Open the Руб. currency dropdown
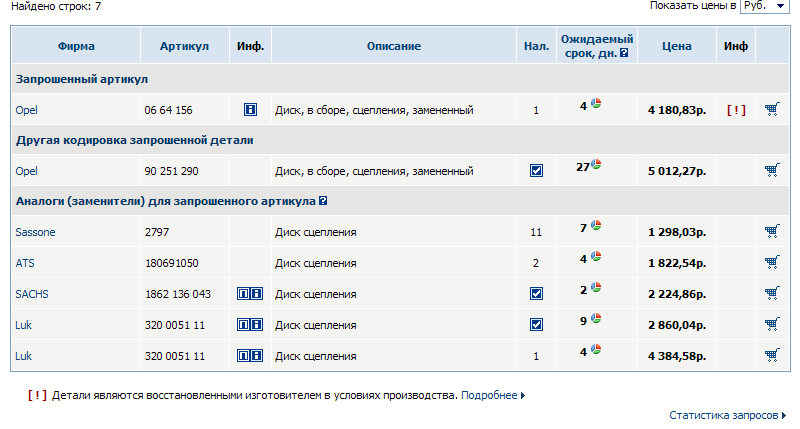 tap(765, 7)
